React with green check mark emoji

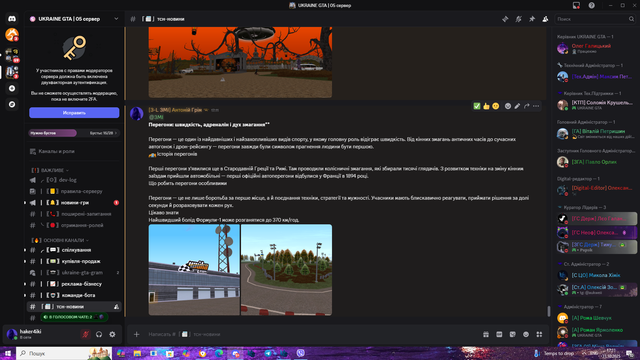pyautogui.click(x=477, y=106)
